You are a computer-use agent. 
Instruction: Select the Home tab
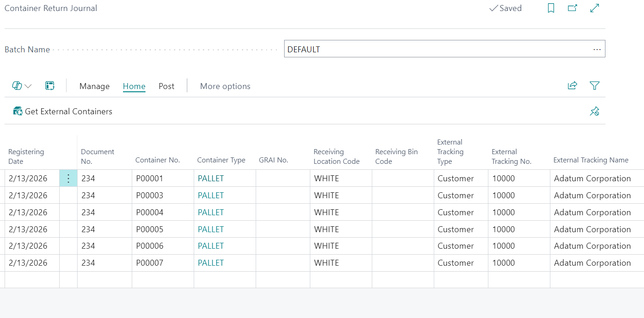[x=134, y=86]
